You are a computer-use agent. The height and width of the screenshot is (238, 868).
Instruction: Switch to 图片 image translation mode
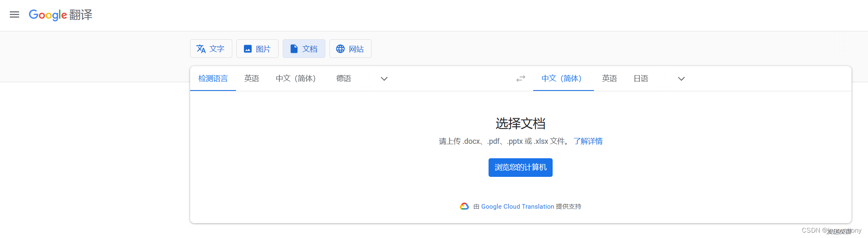[257, 49]
